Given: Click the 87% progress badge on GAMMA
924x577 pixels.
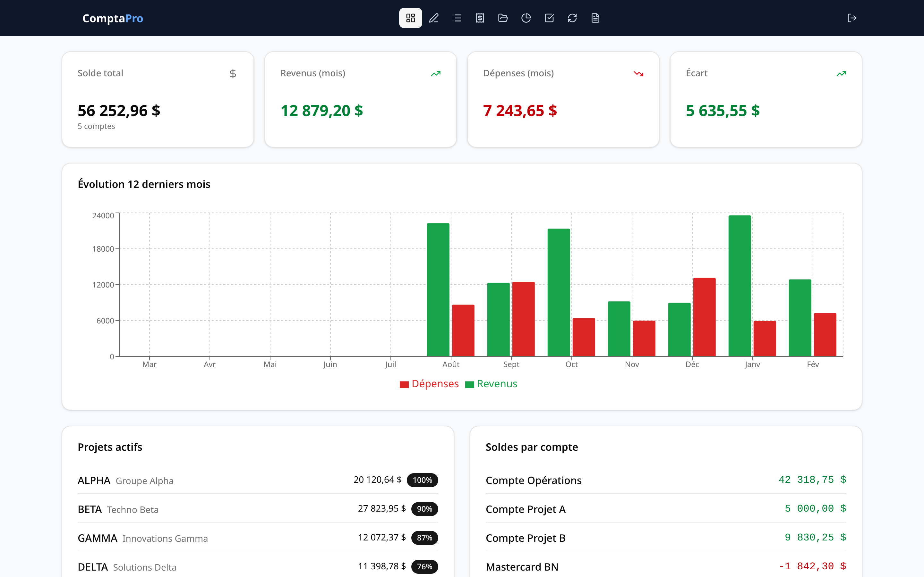Looking at the screenshot, I should 424,538.
